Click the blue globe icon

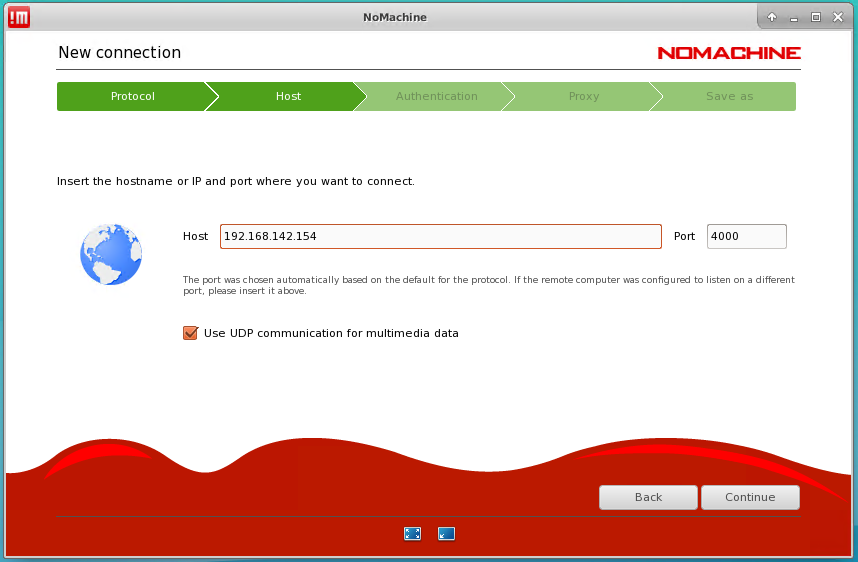pos(111,254)
